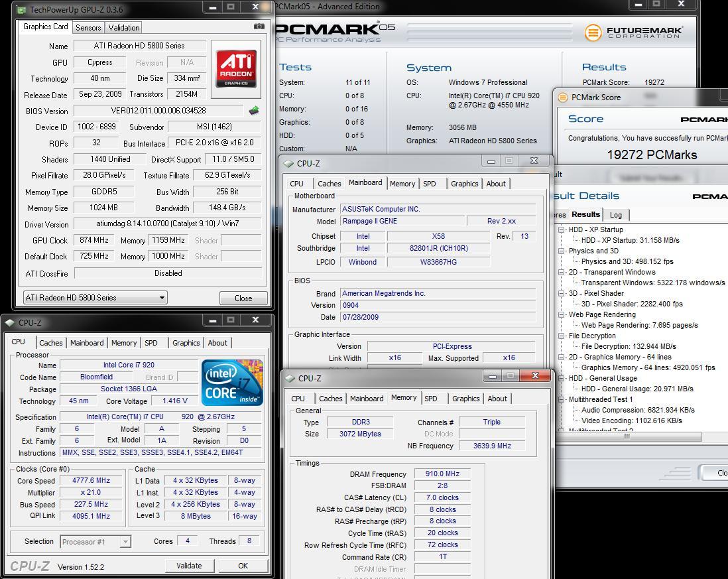Click the GPU Clock '874 MHz' value
The width and height of the screenshot is (728, 579).
(93, 240)
